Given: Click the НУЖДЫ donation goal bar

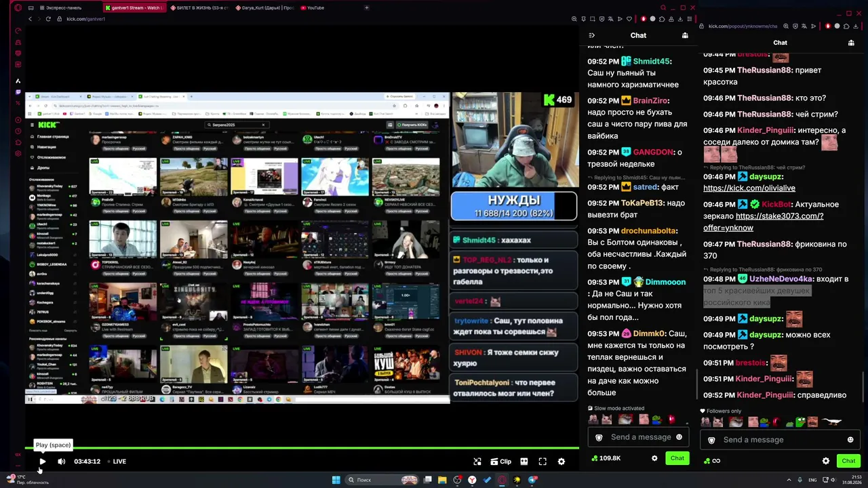Looking at the screenshot, I should 514,206.
